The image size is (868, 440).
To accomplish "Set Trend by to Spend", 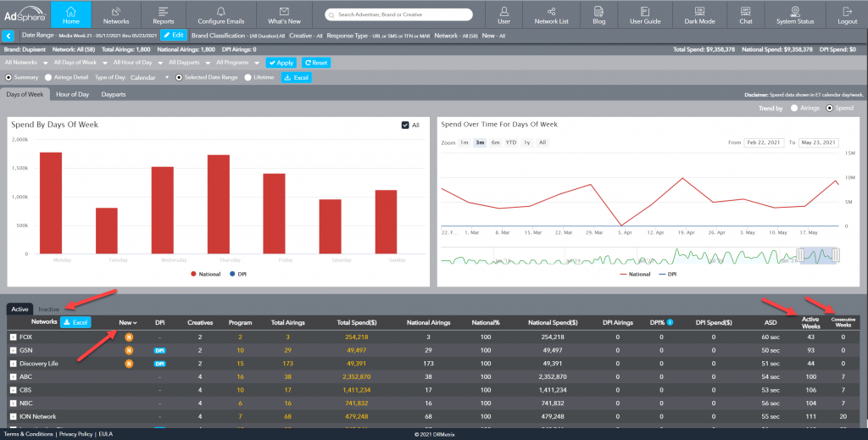I will [829, 108].
